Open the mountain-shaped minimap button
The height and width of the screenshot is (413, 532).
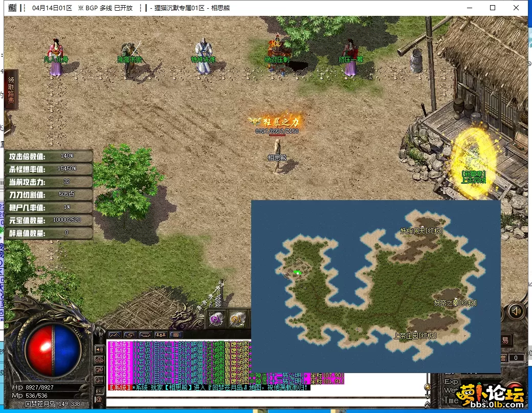point(115,335)
